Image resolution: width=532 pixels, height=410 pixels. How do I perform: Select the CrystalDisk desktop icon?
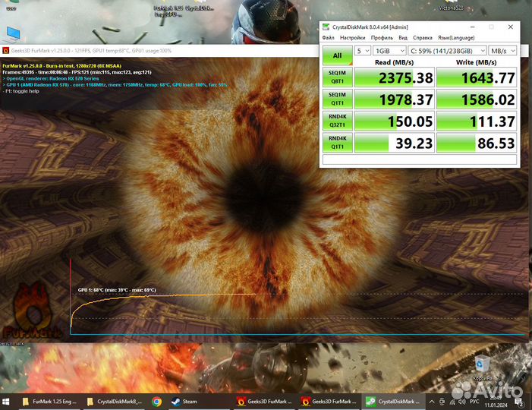click(x=200, y=7)
